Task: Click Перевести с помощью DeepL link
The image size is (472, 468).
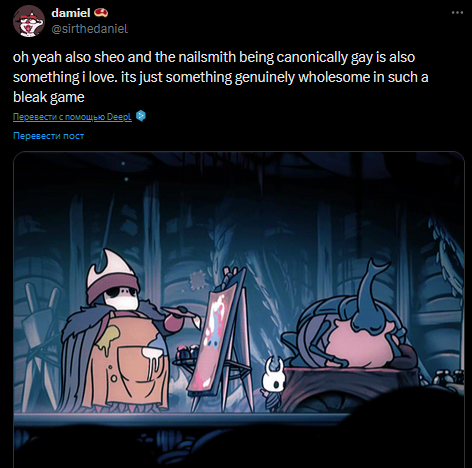Action: [72, 117]
